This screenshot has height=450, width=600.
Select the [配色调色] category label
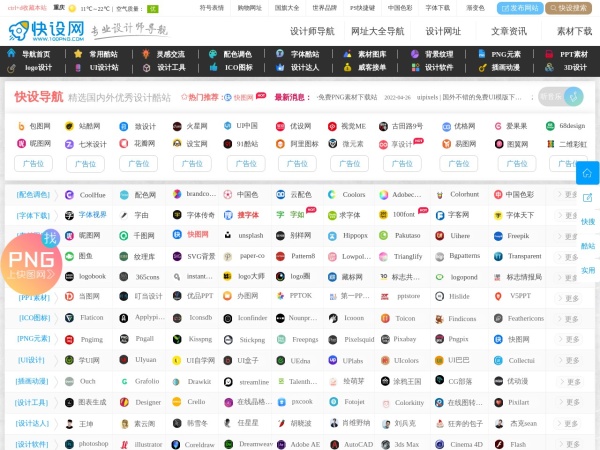(33, 194)
